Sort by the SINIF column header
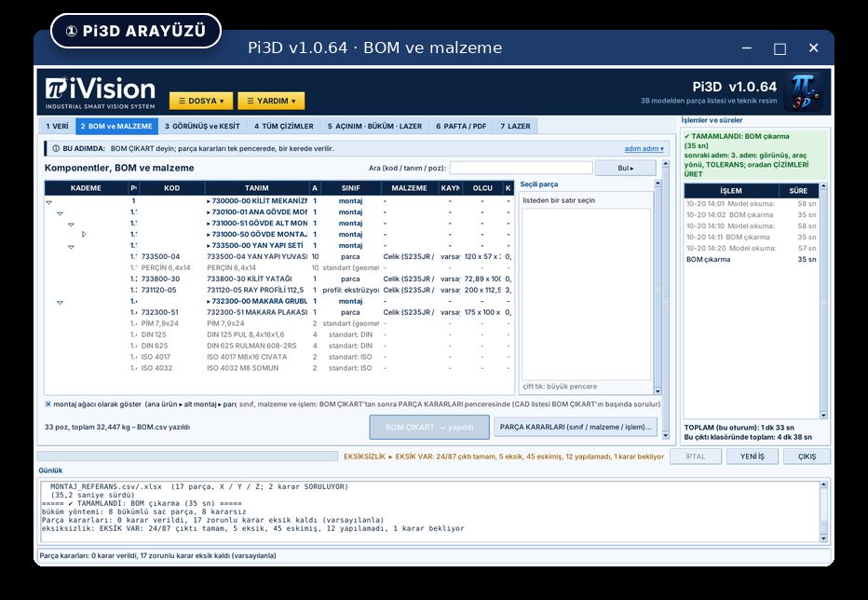 coord(350,188)
